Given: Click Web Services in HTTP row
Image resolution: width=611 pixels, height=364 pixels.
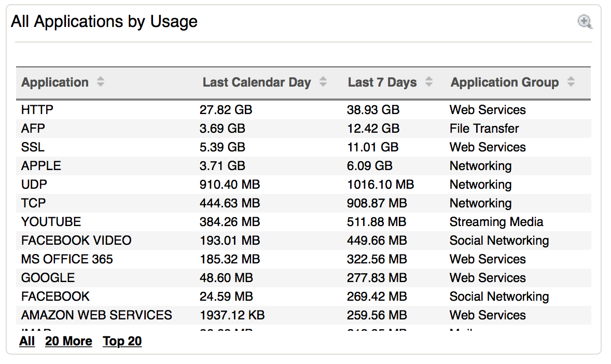Looking at the screenshot, I should [x=488, y=110].
